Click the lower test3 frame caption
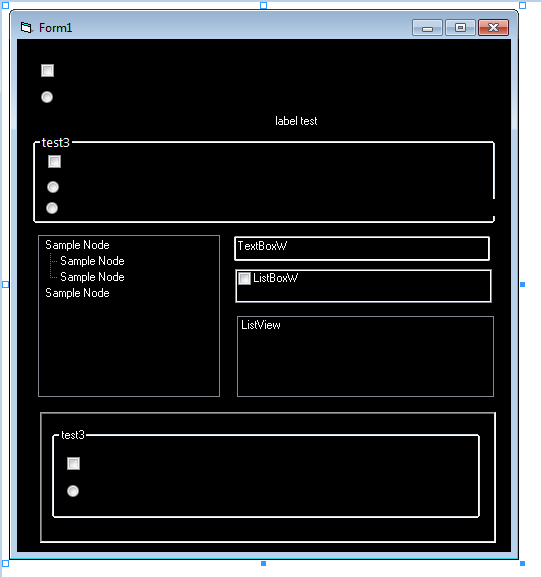 tap(73, 435)
